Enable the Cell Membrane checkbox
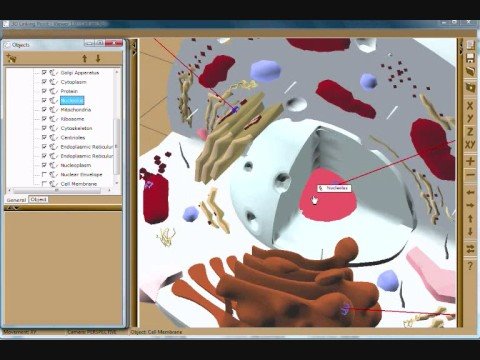The height and width of the screenshot is (360, 480). point(44,184)
